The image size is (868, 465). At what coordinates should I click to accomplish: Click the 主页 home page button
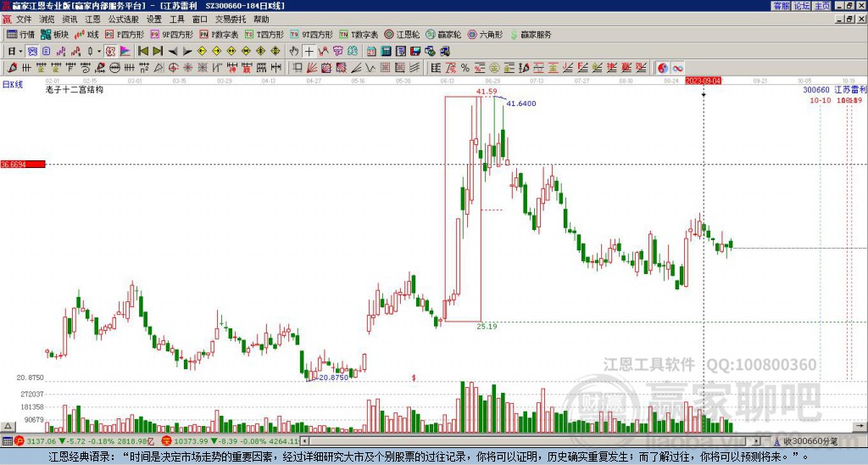[x=821, y=6]
